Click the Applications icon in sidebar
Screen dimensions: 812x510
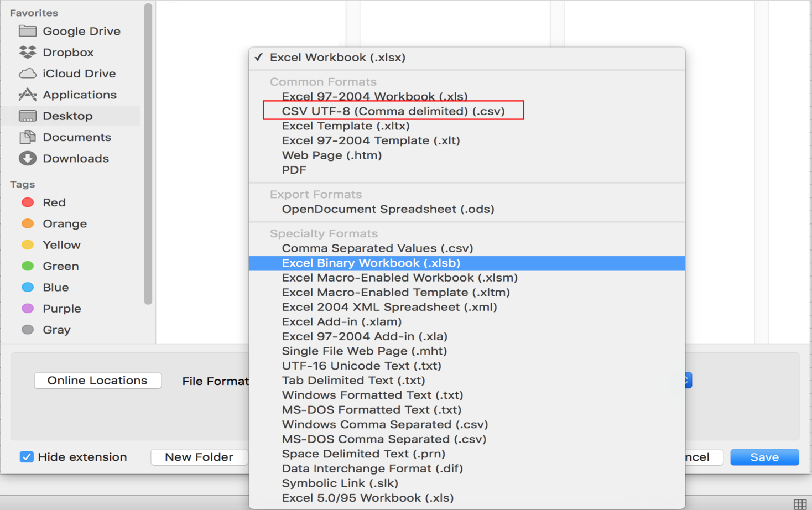pos(27,95)
